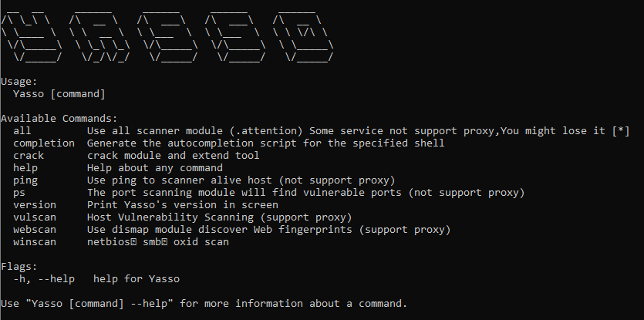Click the "vulscan" command name
This screenshot has width=644, height=320.
[x=35, y=217]
